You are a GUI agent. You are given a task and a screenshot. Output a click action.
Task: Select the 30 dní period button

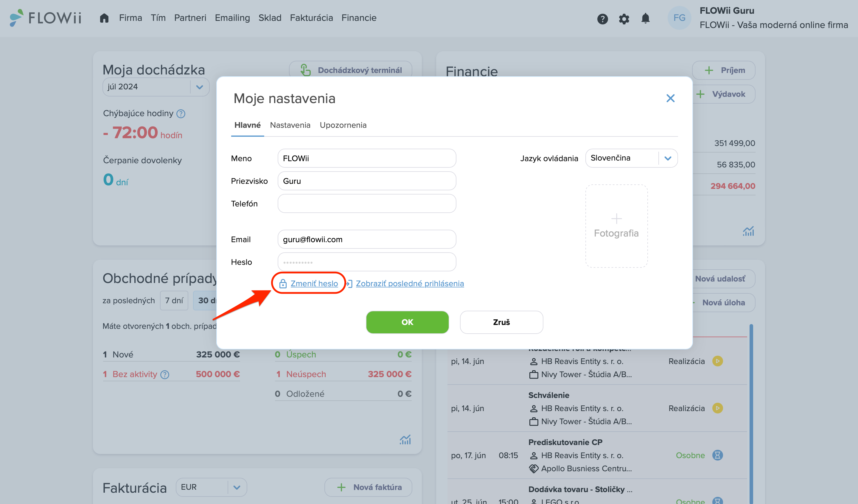point(206,300)
